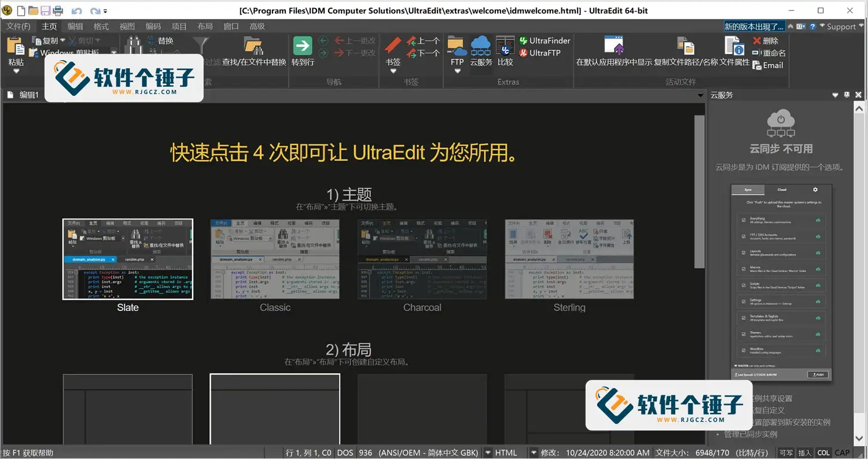Open the 编辑 (Edit) ribbon tab
This screenshot has height=459, width=868.
point(75,26)
